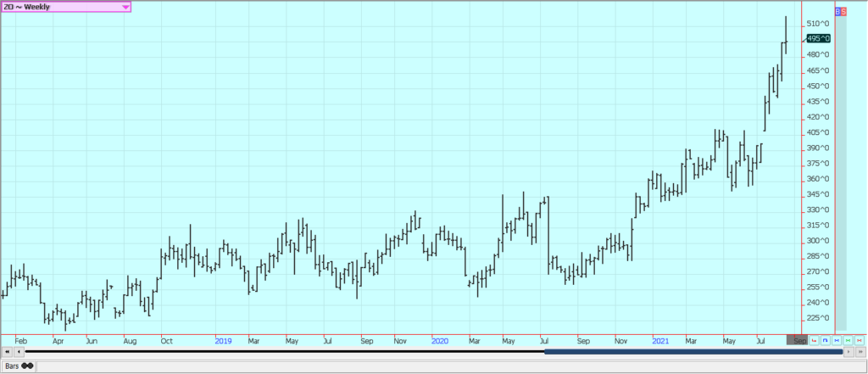Jump to chart start with double-left arrow
Viewport: 868px width, 374px height.
[7, 352]
